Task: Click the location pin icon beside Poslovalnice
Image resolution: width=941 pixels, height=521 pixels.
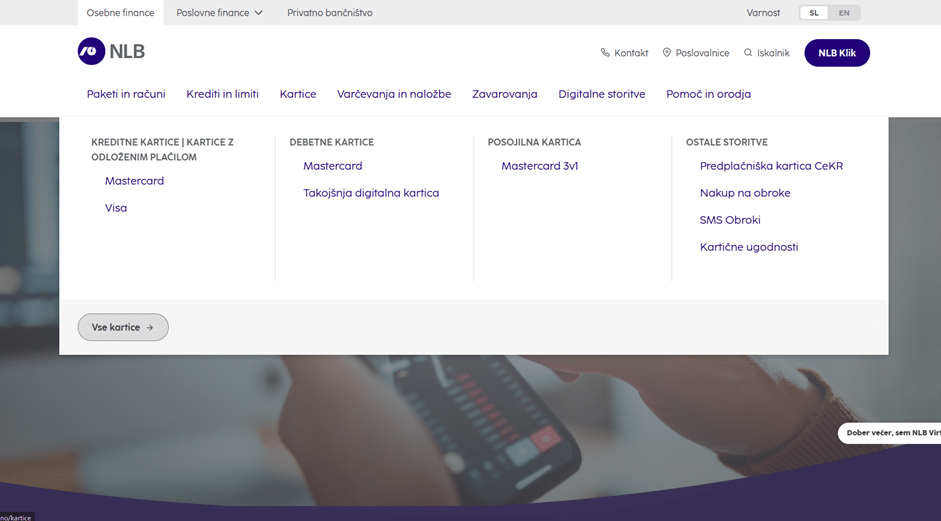Action: click(666, 53)
